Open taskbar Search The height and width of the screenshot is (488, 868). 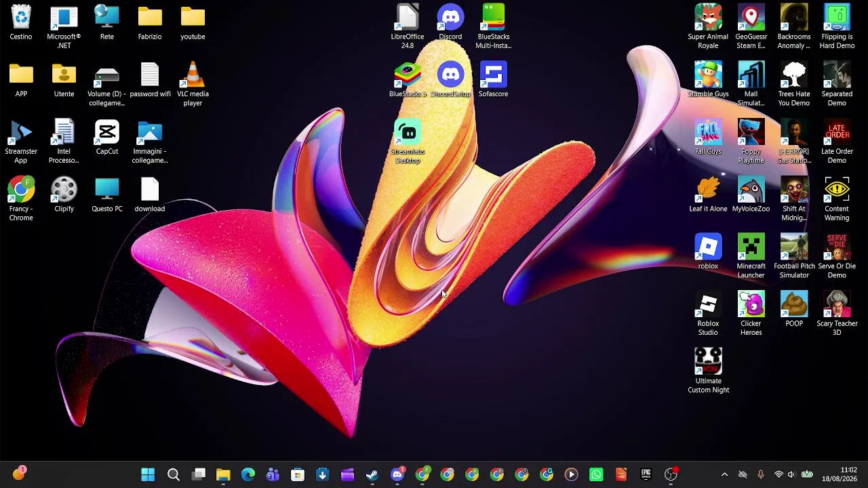click(174, 474)
